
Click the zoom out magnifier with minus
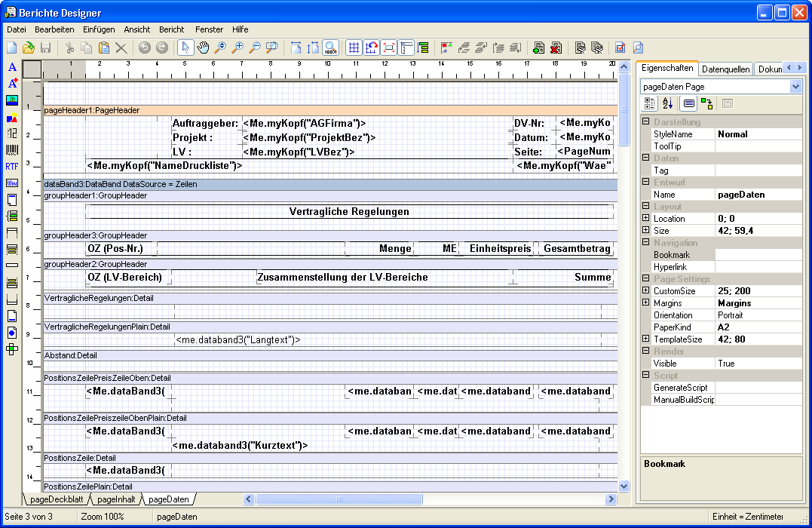coord(254,48)
